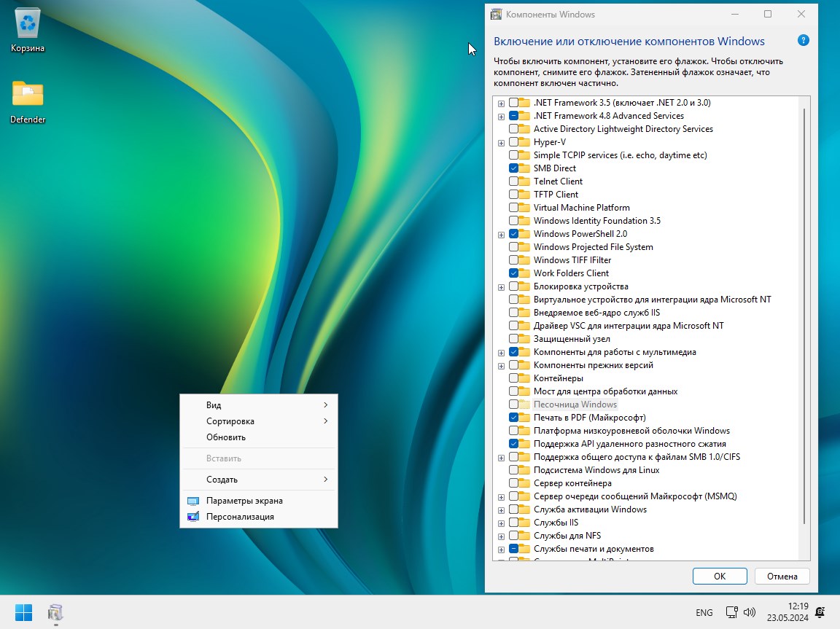Enable the .NET Framework 3.5 checkbox
Viewport: 840px width, 629px height.
coord(513,102)
